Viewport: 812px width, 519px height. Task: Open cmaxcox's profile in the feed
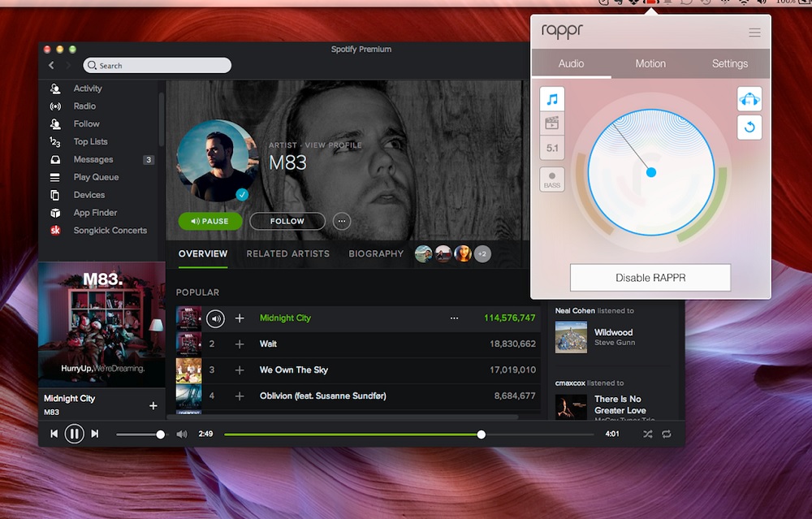tap(570, 383)
